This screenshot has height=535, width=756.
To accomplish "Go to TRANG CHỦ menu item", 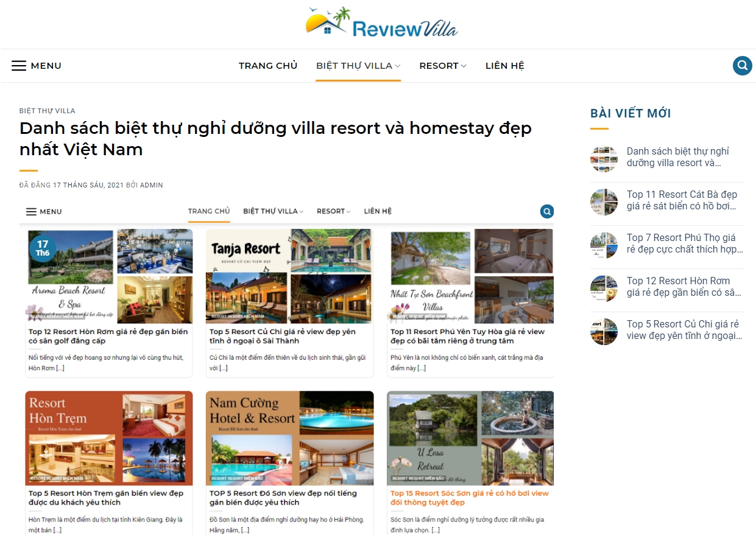I will 268,66.
